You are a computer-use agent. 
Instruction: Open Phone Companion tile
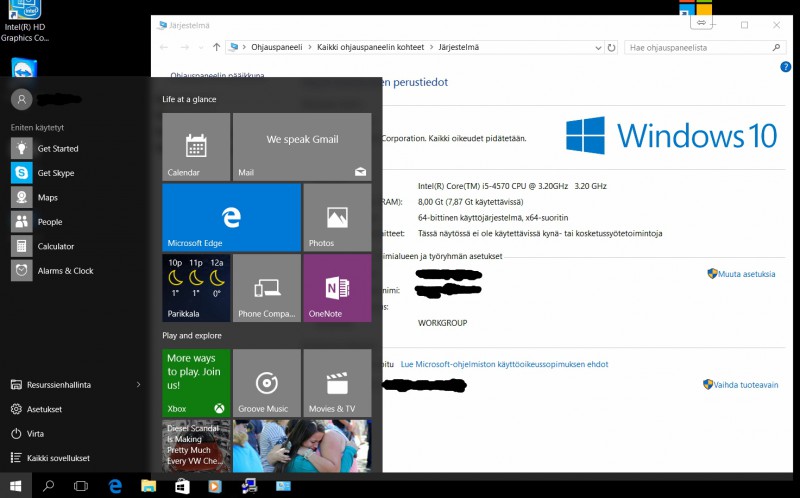click(x=266, y=288)
